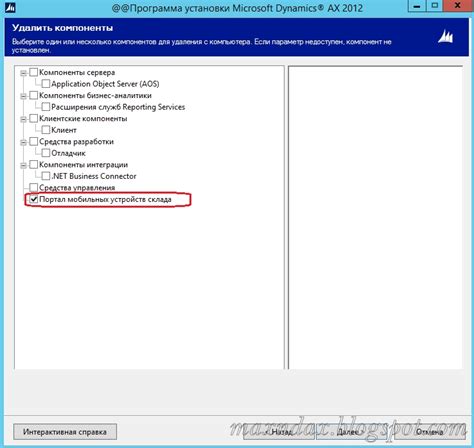Select the Клиент component checkbox
Screen dimensions: 474x448
tap(46, 130)
